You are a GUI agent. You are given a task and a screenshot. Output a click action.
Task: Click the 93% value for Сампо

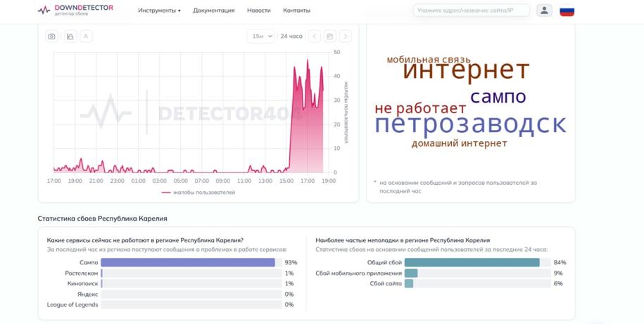[x=291, y=262]
